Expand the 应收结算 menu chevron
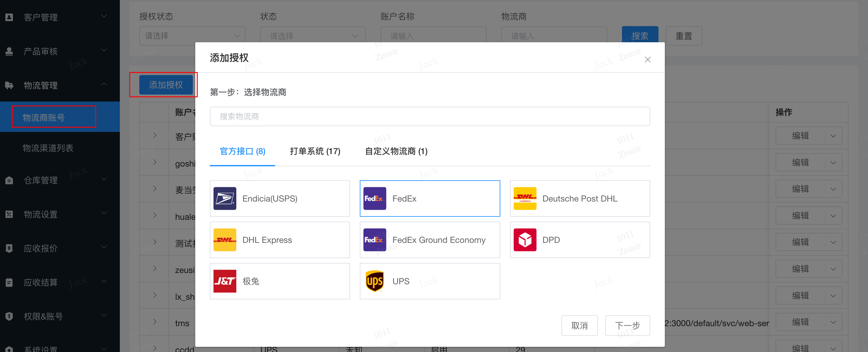The image size is (868, 352). (x=104, y=281)
